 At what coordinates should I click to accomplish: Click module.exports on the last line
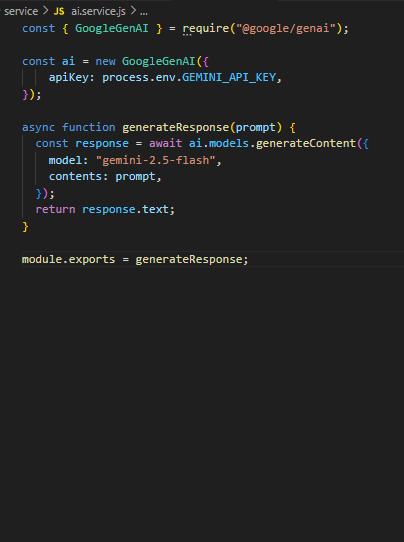point(68,259)
